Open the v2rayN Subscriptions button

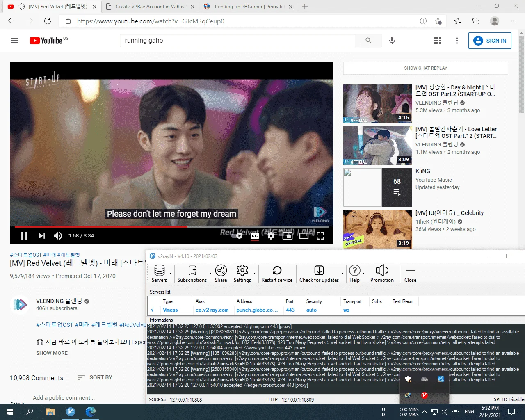pyautogui.click(x=192, y=274)
